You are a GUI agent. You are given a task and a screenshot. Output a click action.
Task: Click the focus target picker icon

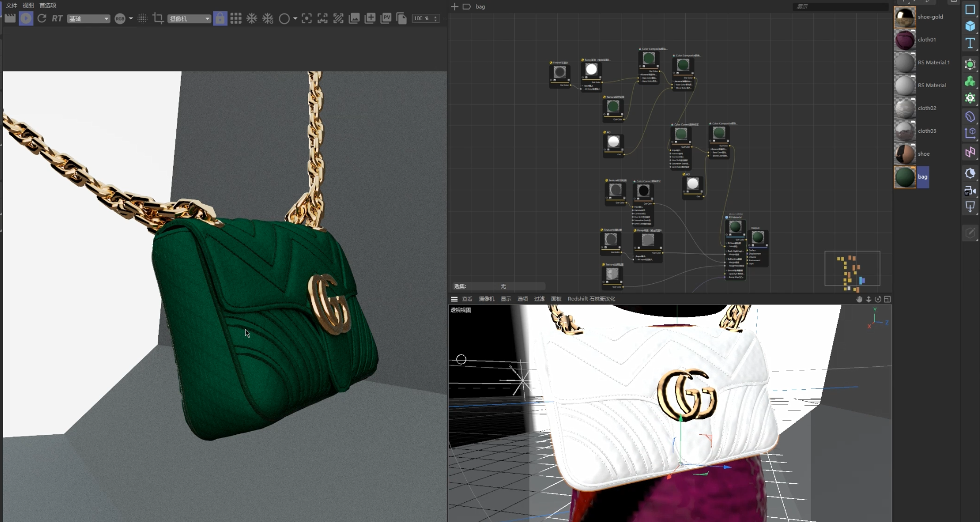(x=306, y=19)
